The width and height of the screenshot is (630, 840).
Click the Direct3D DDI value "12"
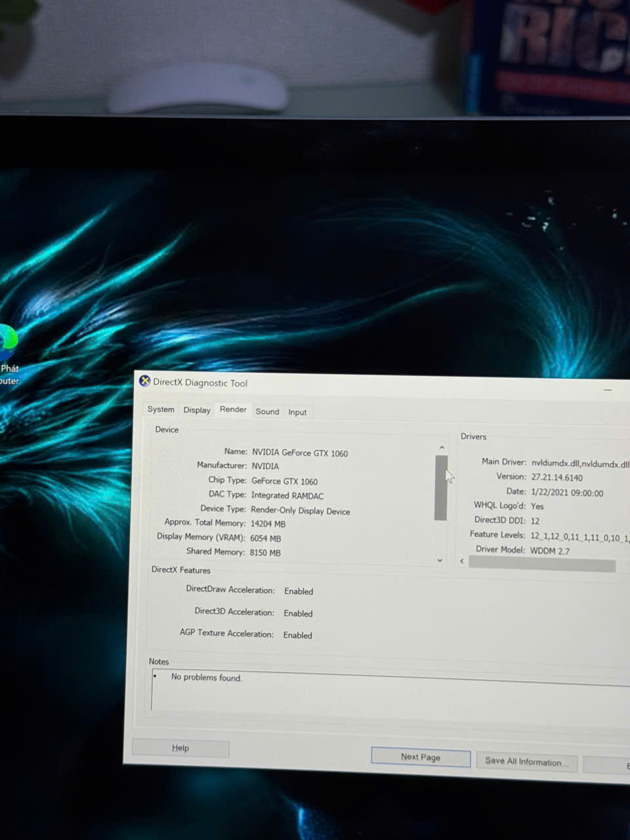click(535, 520)
